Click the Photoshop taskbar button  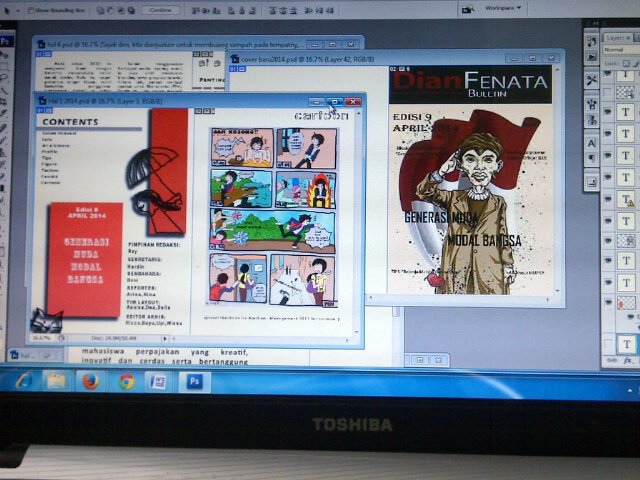(195, 382)
